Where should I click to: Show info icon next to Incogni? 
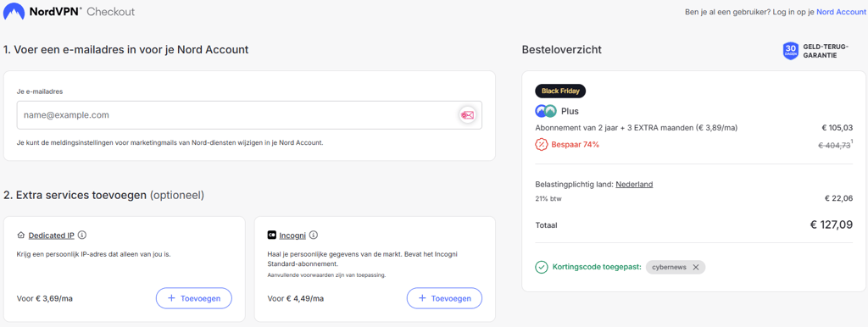[314, 235]
